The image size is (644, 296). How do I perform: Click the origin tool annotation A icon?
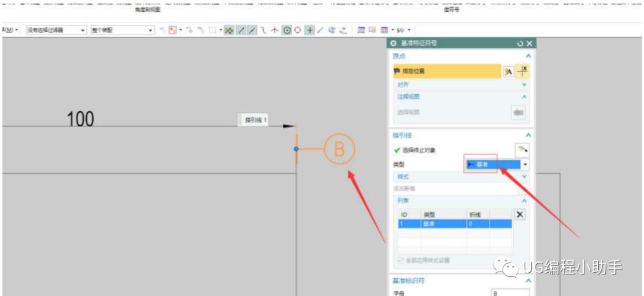point(509,71)
